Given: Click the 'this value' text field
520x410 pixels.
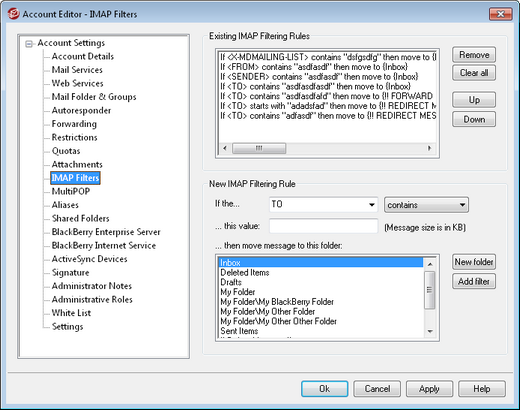Looking at the screenshot, I should coord(323,226).
